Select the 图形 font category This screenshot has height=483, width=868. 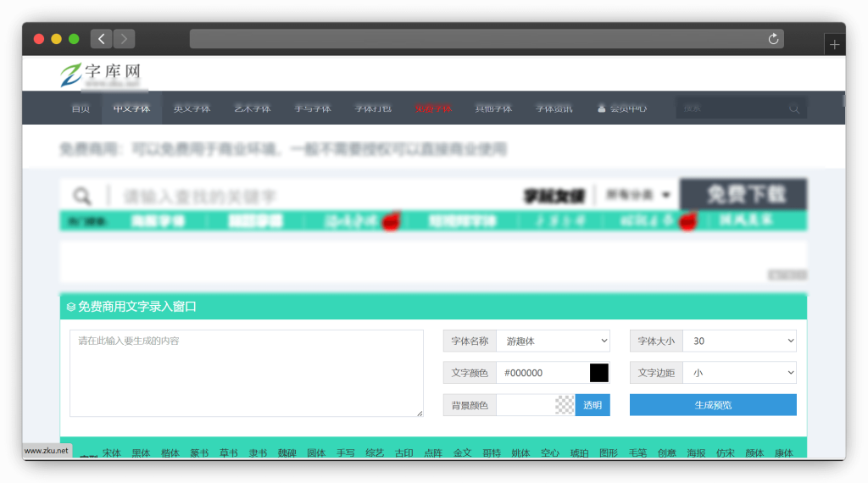coord(609,452)
